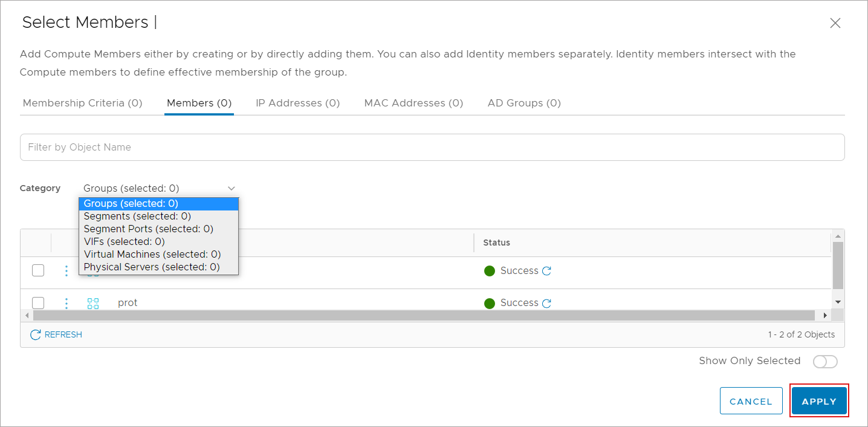
Task: Tick the checkbox for the first group
Action: [x=38, y=271]
